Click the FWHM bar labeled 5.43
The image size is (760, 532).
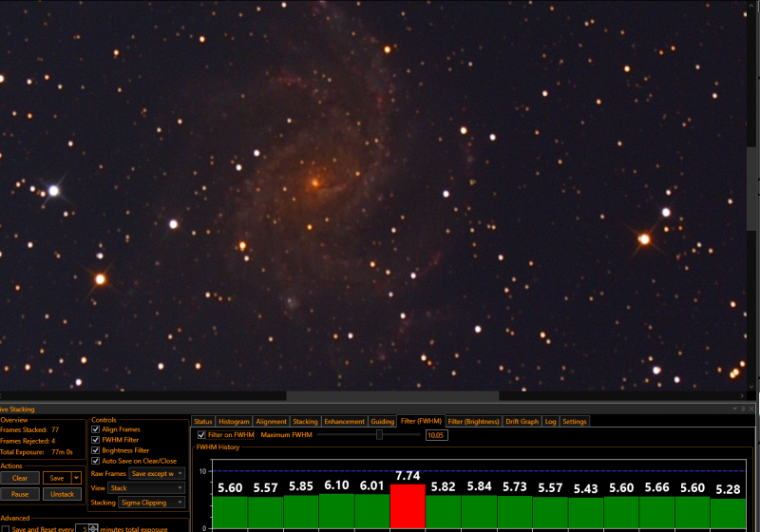click(585, 513)
